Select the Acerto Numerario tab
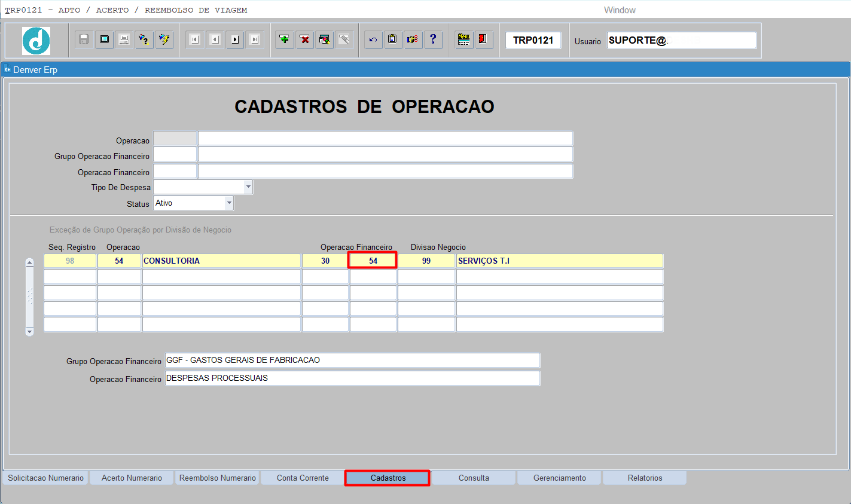The width and height of the screenshot is (851, 504). [132, 478]
